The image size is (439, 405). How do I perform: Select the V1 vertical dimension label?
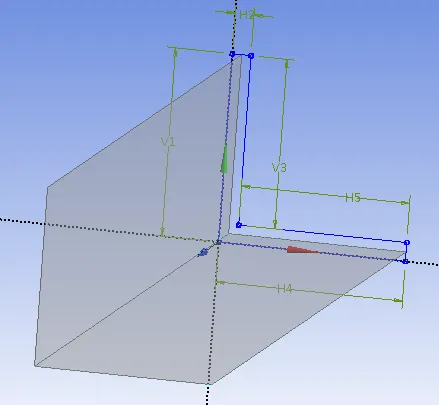pos(168,142)
